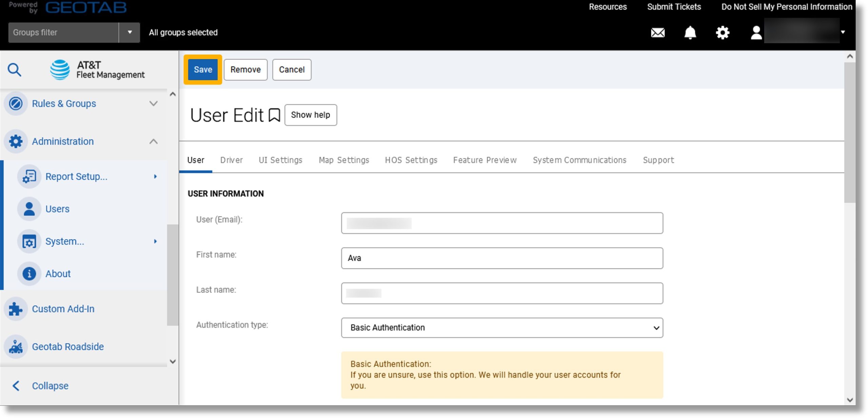Click the Rules & Groups expand toggle
Screen dimensions: 868x418
pos(155,103)
